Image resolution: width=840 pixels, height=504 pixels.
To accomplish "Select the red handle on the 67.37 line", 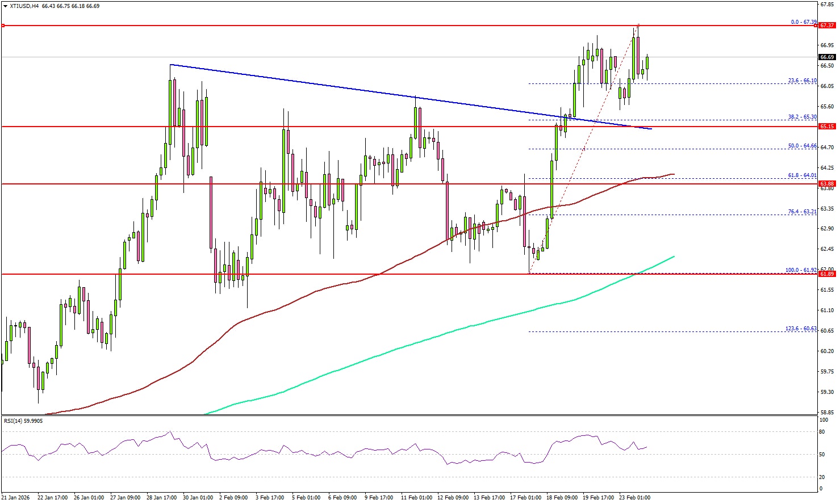I will (3, 26).
